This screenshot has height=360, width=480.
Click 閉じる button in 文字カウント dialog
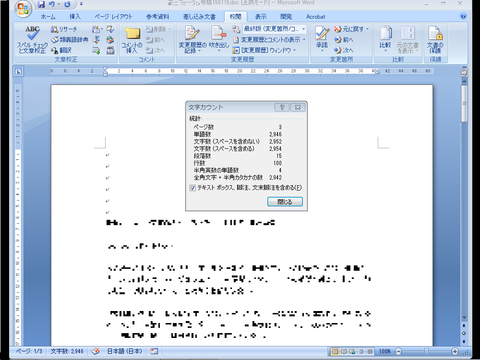coord(285,202)
